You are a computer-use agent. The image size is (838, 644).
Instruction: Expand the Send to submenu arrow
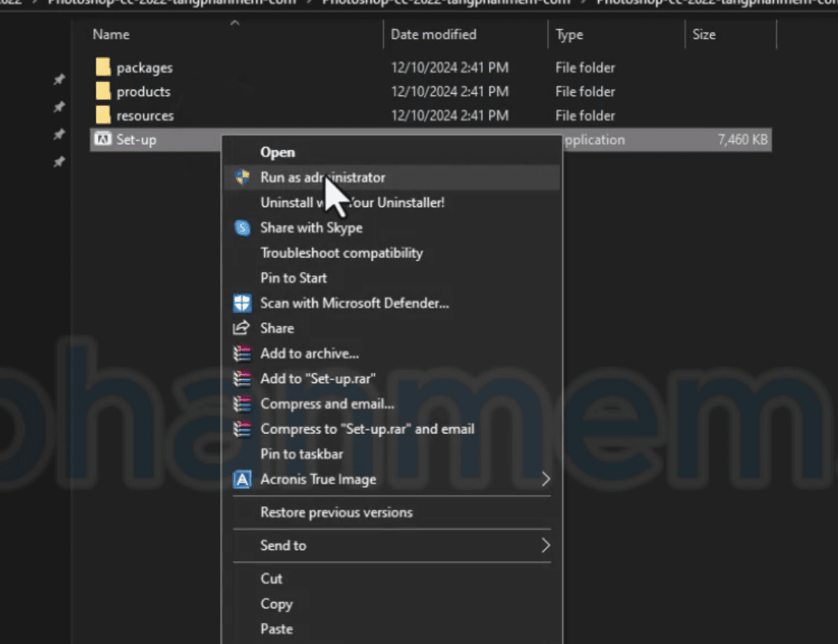(x=545, y=545)
